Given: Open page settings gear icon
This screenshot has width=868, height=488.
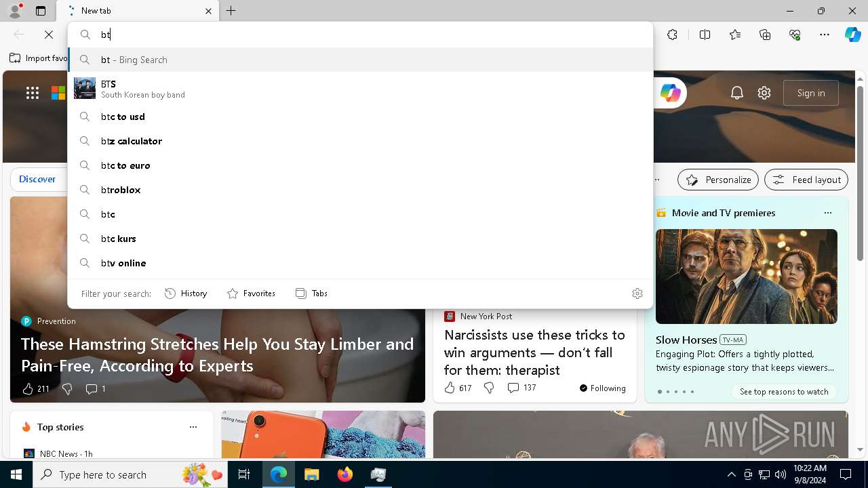Looking at the screenshot, I should tap(764, 93).
